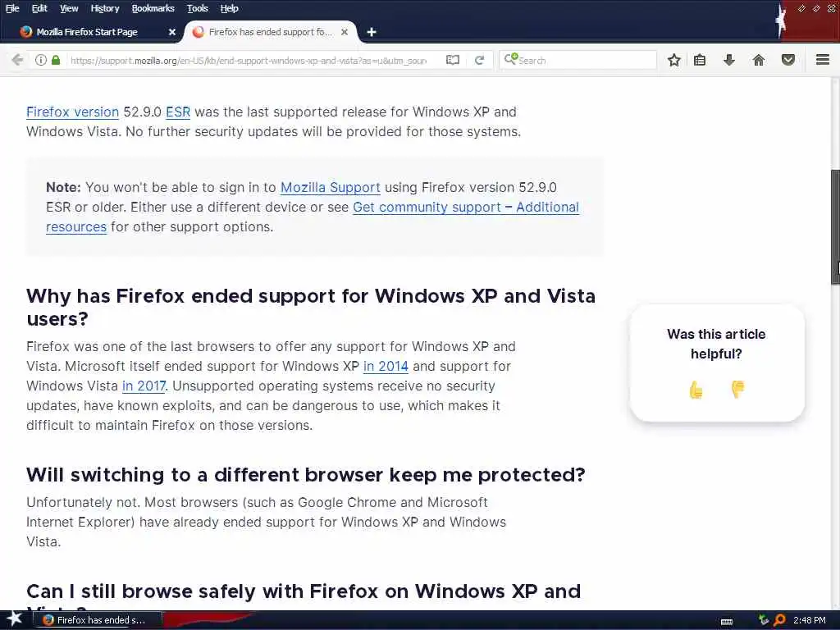Close the Mozilla Firefox Start Page tab
Image resolution: width=840 pixels, height=630 pixels.
point(172,32)
